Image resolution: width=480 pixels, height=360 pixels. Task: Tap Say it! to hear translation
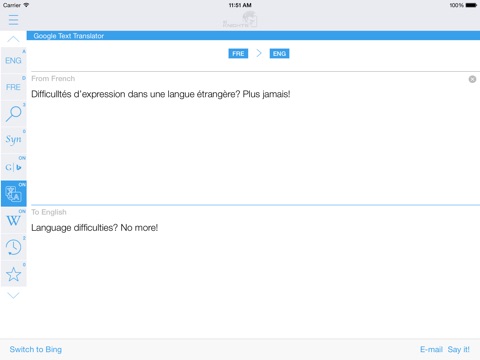(x=459, y=349)
